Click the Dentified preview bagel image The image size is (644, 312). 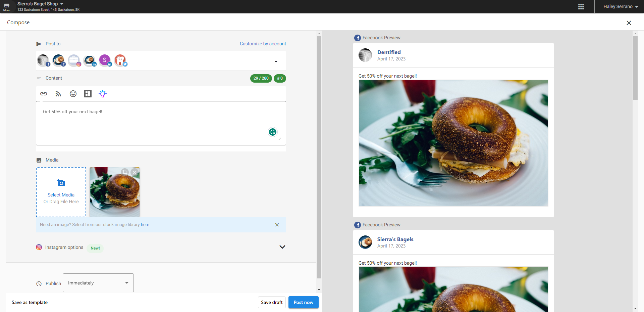[453, 143]
